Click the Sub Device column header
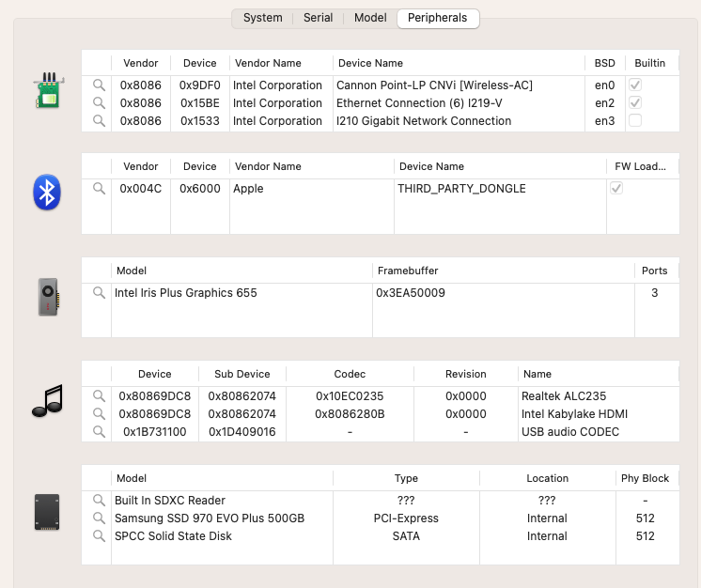 point(241,374)
